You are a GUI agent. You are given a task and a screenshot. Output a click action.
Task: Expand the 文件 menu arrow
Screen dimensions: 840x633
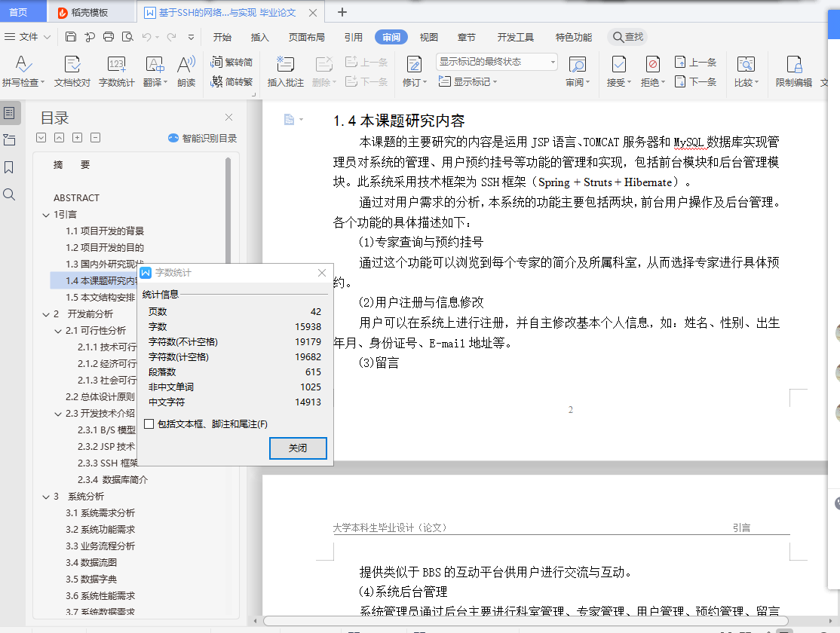tap(48, 37)
